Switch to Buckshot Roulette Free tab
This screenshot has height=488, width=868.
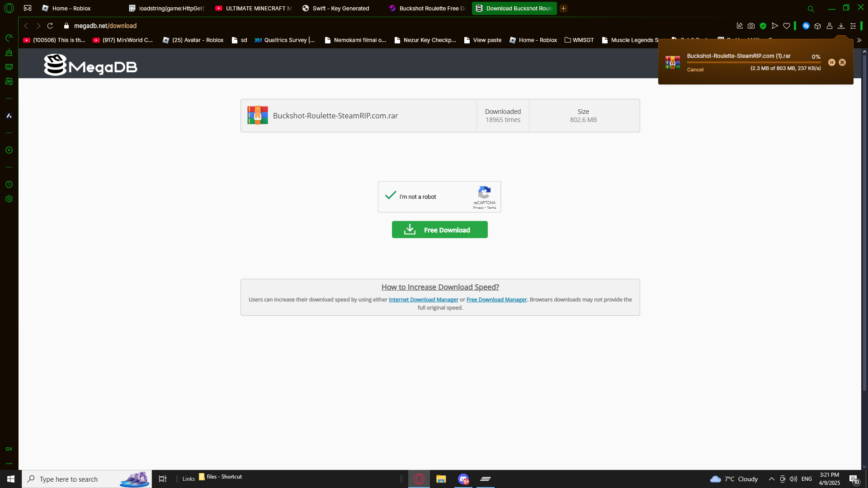(427, 8)
